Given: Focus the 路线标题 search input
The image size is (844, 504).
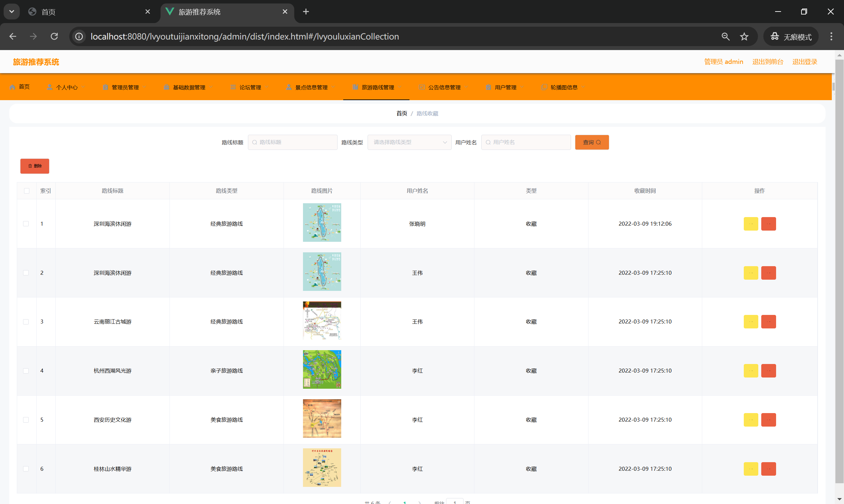Looking at the screenshot, I should click(293, 142).
